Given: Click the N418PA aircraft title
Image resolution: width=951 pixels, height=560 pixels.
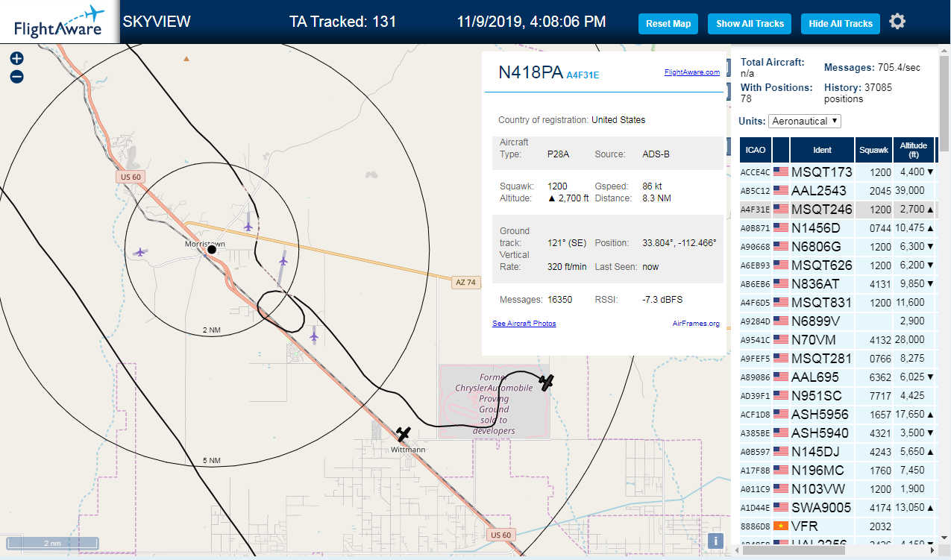Looking at the screenshot, I should 530,72.
